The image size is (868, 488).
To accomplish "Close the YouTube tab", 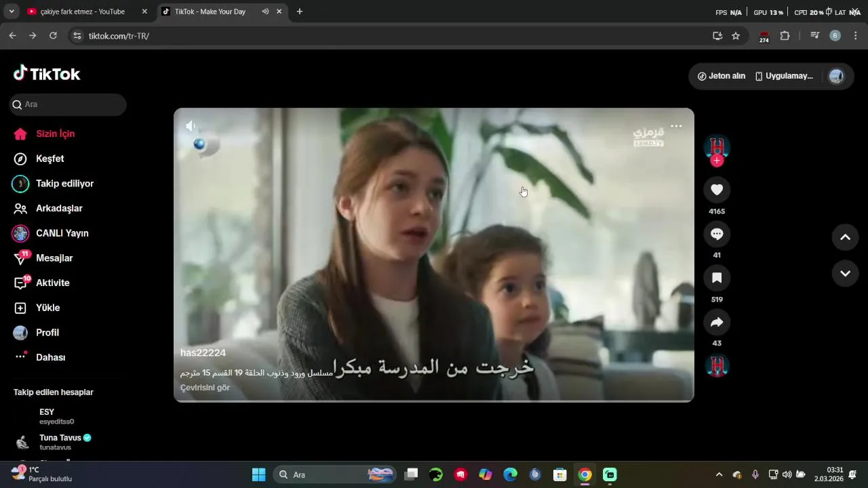I will 144,12.
